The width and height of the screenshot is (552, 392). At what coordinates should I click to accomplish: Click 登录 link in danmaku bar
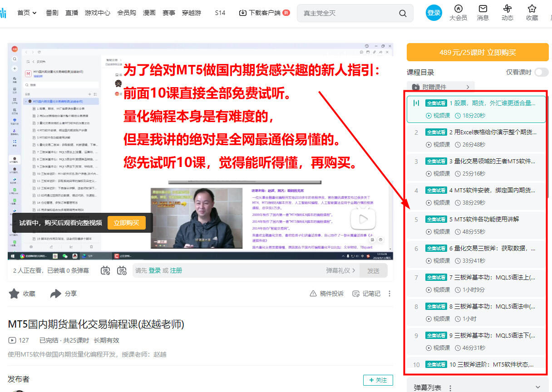coord(155,270)
